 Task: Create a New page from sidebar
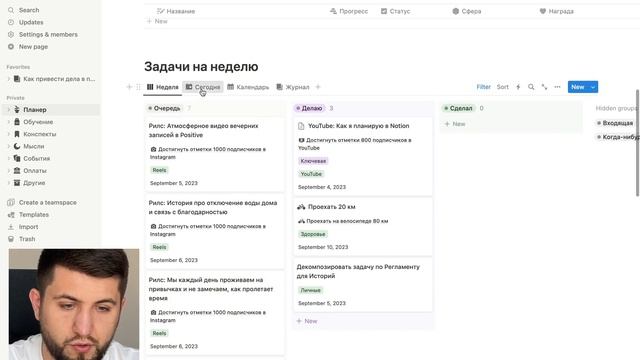click(x=33, y=47)
